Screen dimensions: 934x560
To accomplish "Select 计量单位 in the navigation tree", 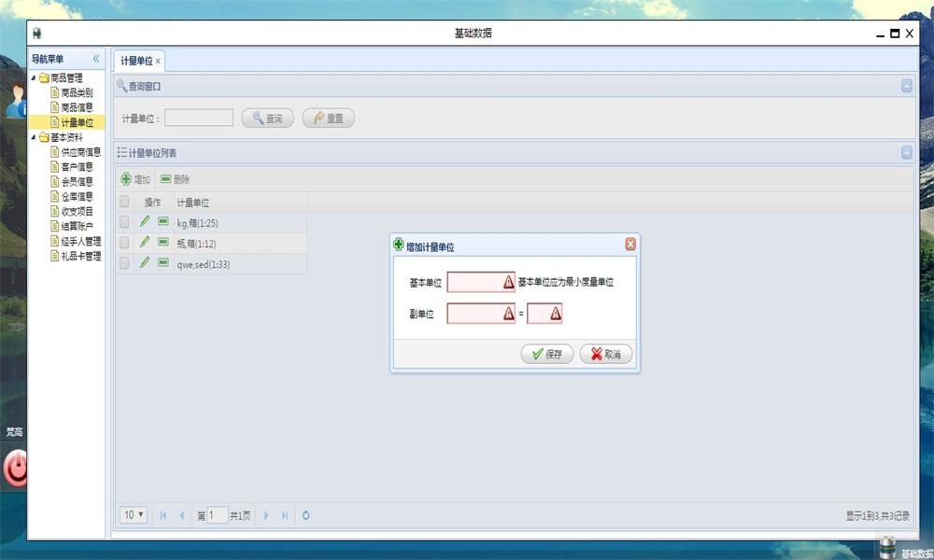I will [77, 122].
